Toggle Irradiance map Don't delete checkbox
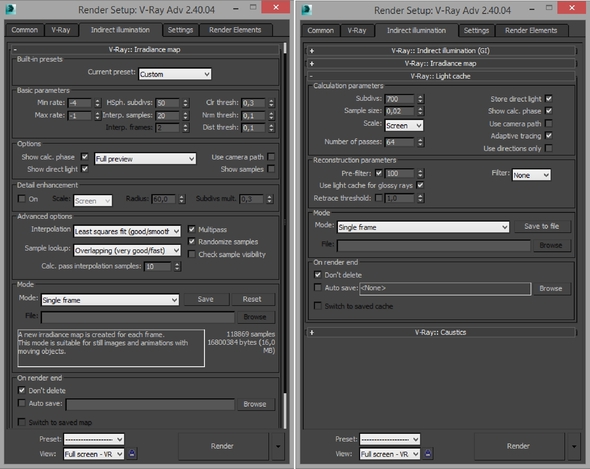The height and width of the screenshot is (469, 590). pyautogui.click(x=22, y=390)
